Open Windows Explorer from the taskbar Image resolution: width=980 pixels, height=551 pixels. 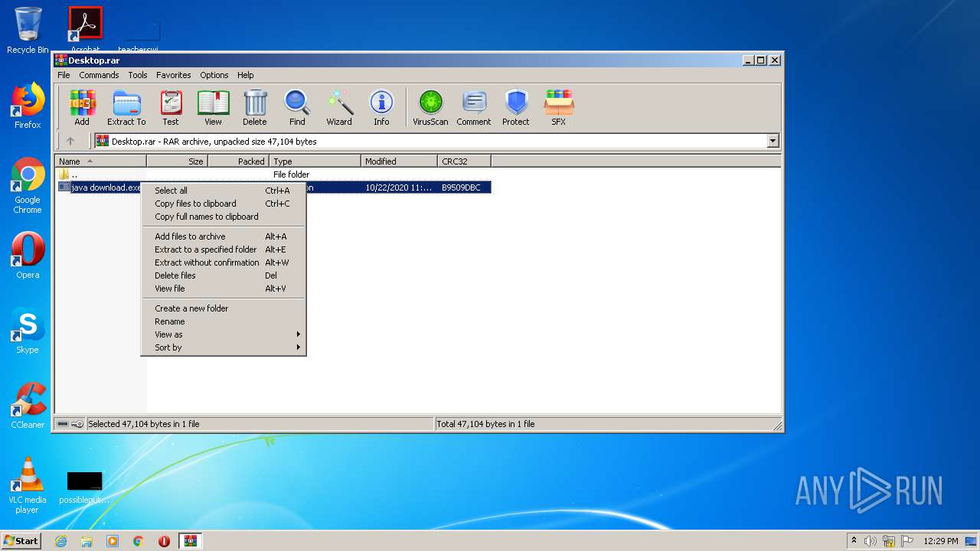[x=87, y=541]
